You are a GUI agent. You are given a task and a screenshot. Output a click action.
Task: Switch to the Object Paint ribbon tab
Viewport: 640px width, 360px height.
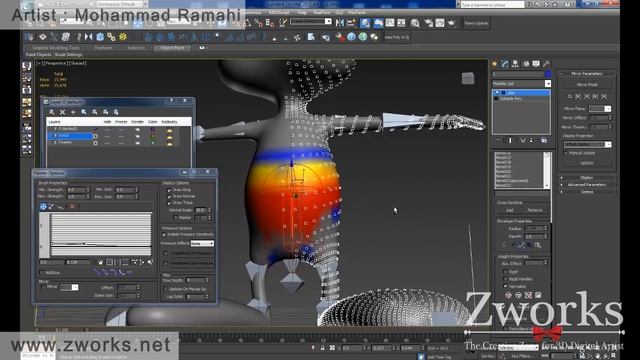tap(172, 48)
